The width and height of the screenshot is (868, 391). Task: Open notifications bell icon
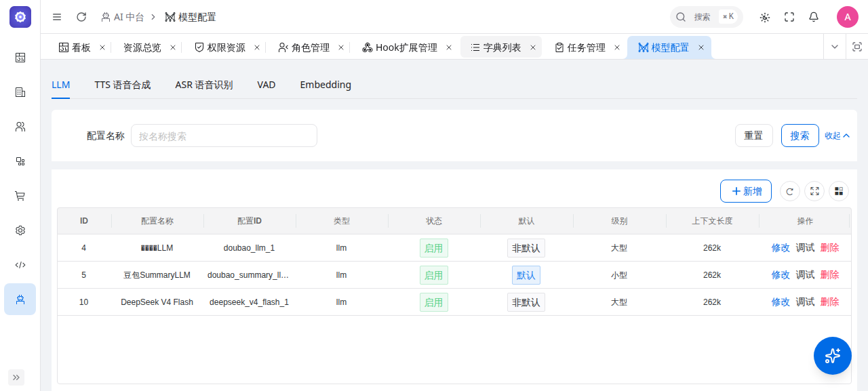tap(814, 17)
